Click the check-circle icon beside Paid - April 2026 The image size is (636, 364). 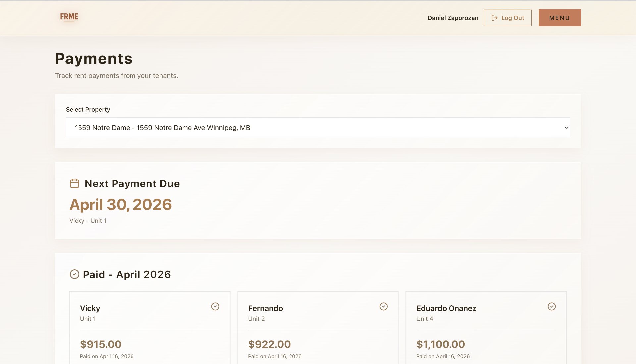click(x=74, y=274)
